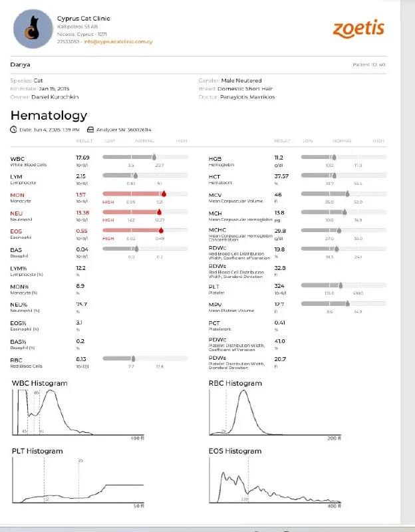Click the red EOS droplet marker

coord(161,230)
